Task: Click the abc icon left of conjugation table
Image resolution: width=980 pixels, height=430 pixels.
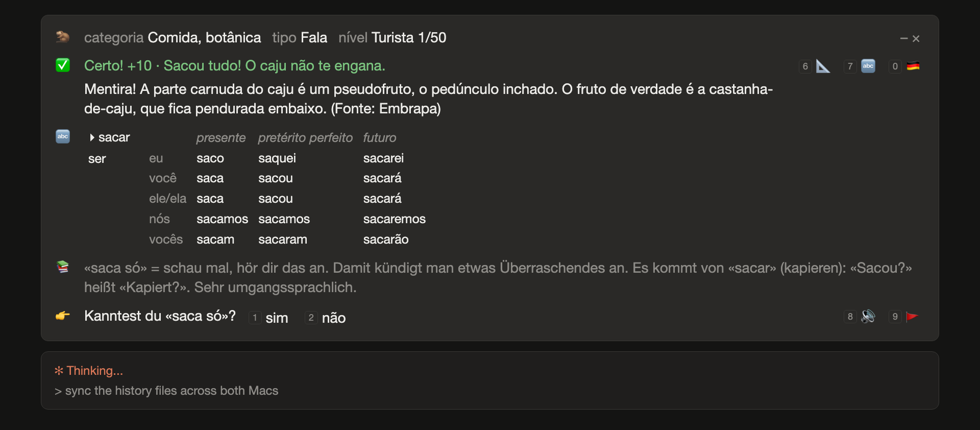Action: click(x=63, y=136)
